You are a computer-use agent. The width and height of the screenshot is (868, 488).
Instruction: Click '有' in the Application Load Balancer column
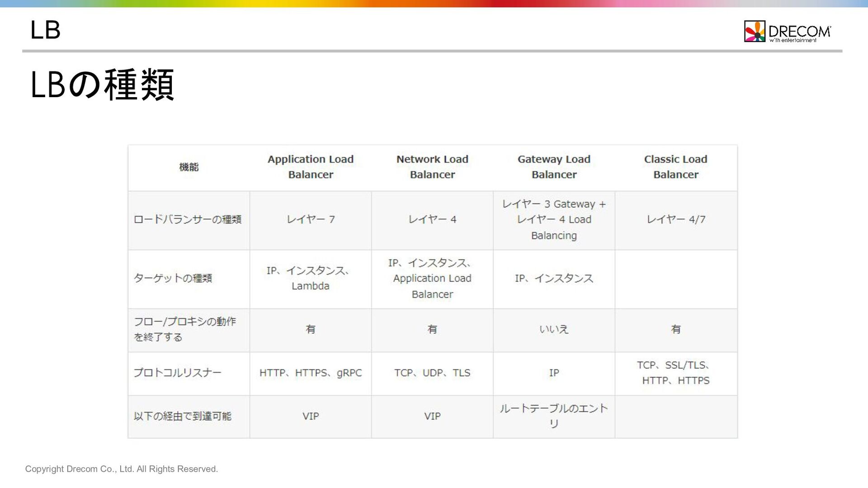pyautogui.click(x=311, y=329)
